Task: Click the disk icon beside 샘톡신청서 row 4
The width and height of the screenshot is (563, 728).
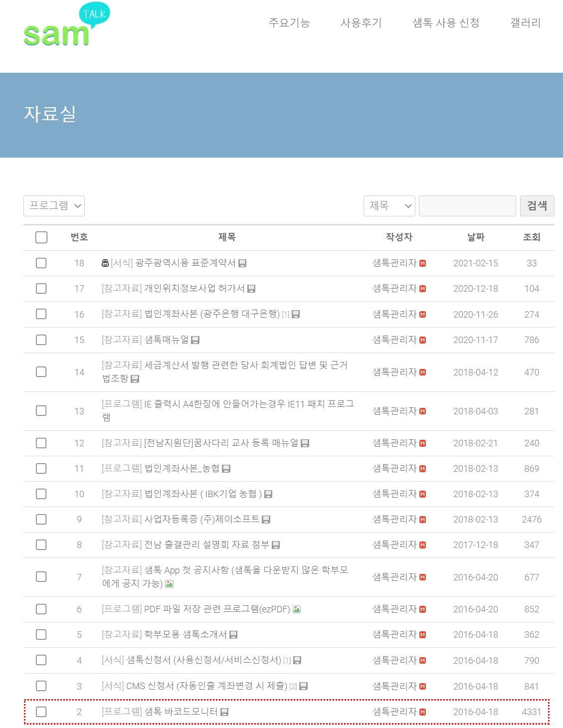Action: 297,660
